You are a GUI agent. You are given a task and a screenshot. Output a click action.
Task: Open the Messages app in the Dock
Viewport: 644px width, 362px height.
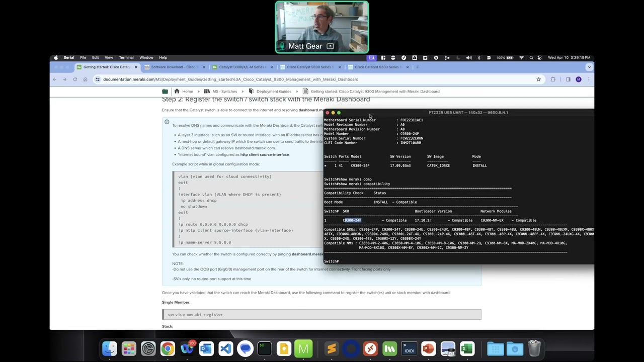(245, 348)
